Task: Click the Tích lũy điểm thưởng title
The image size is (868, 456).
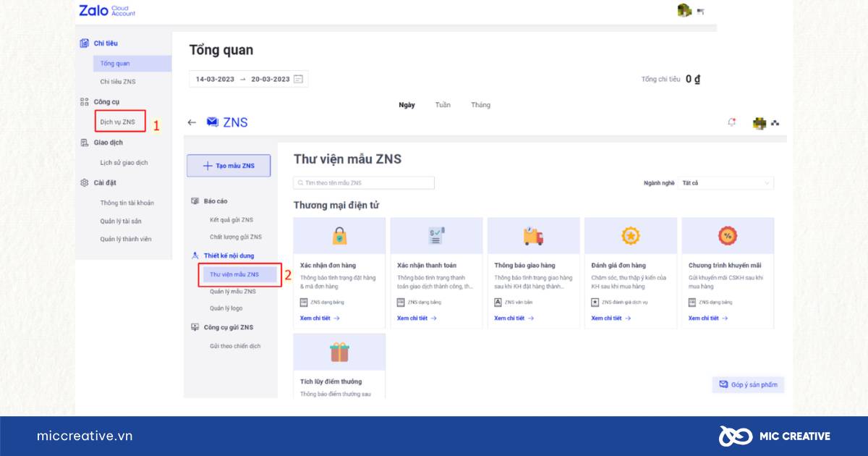Action: tap(331, 381)
